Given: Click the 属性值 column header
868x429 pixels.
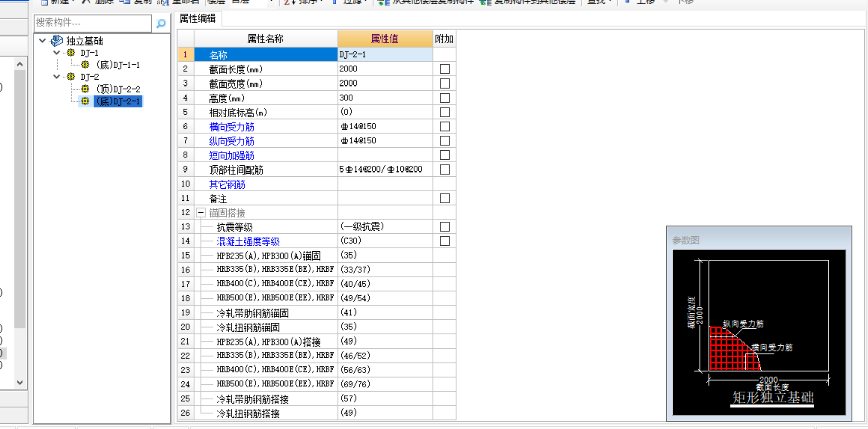Looking at the screenshot, I should tap(385, 39).
